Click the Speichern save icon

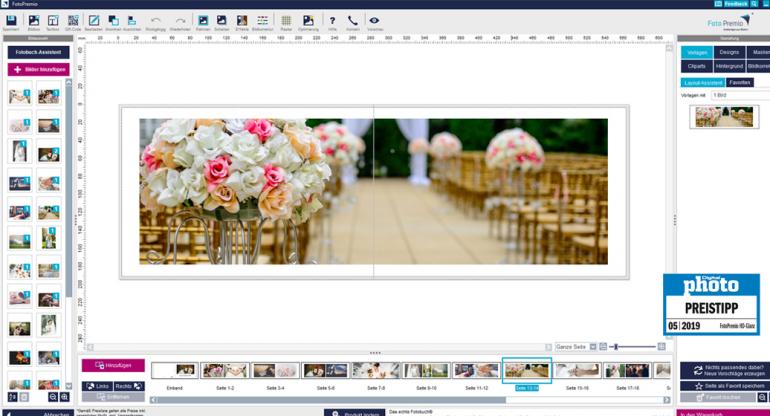(12, 21)
